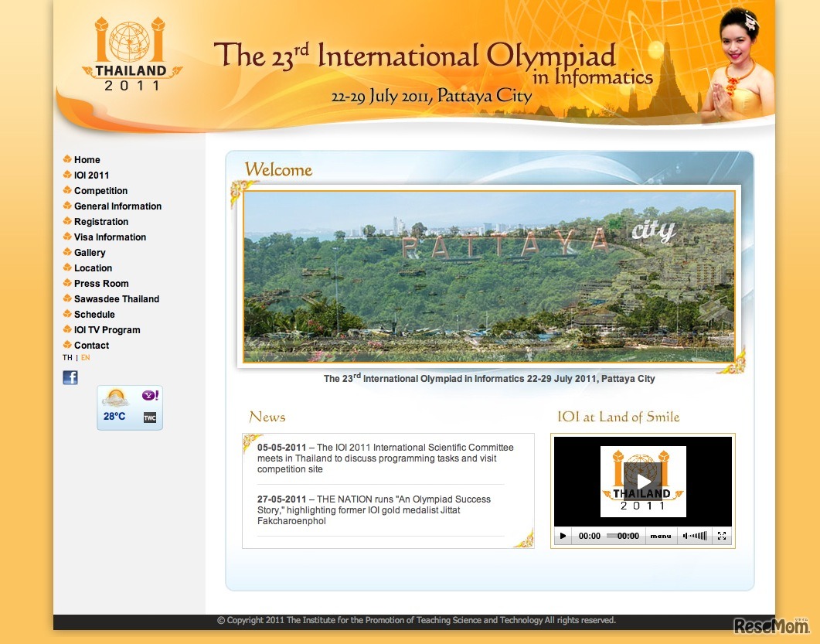Go to the Home page
Screen dimensions: 820x644
(x=87, y=159)
